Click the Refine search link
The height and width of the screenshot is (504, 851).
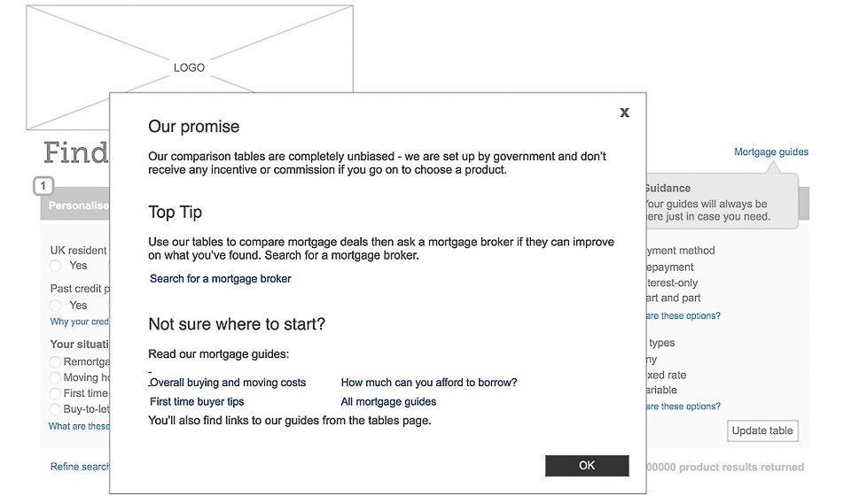click(x=80, y=467)
